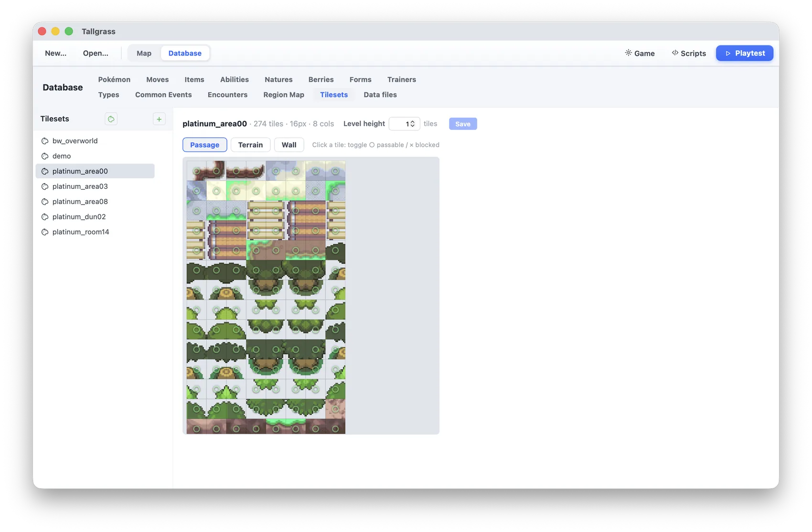Select the Tilesets section tab
This screenshot has width=812, height=532.
334,95
